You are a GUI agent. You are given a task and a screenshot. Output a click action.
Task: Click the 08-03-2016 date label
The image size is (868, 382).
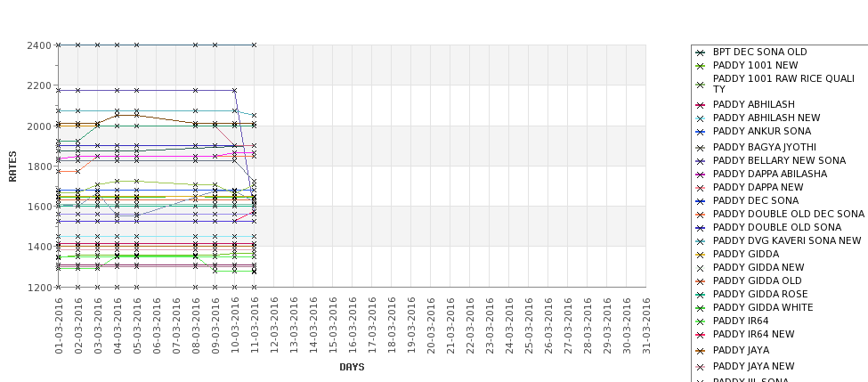(195, 326)
